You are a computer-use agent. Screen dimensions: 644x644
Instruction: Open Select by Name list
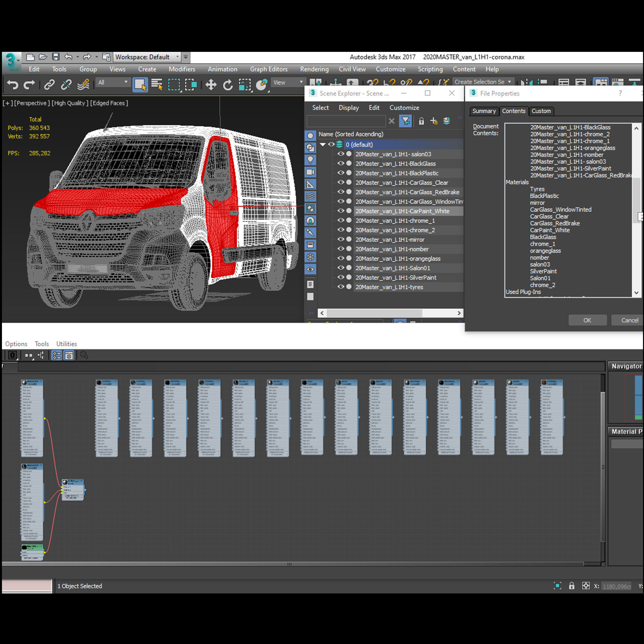(x=157, y=85)
